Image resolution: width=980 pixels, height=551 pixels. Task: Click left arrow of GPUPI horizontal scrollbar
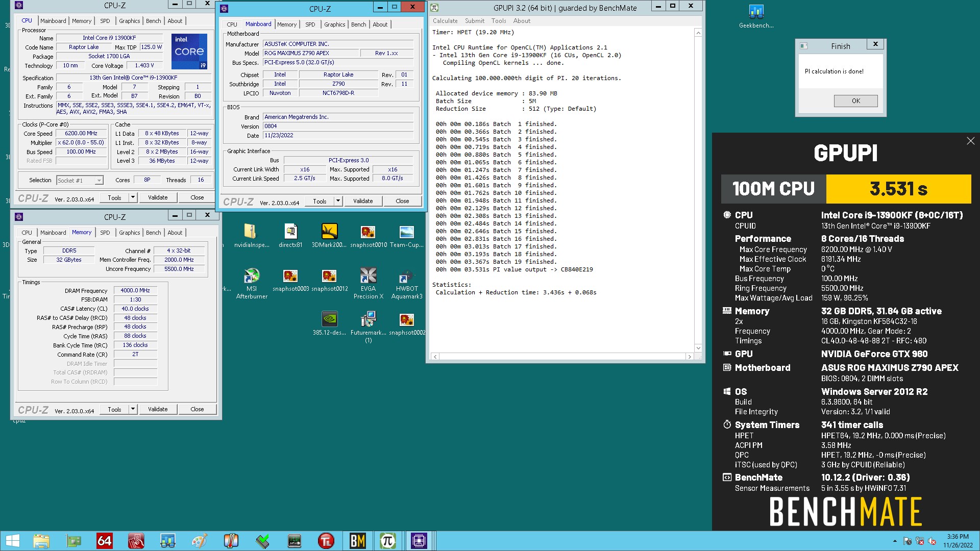(435, 357)
